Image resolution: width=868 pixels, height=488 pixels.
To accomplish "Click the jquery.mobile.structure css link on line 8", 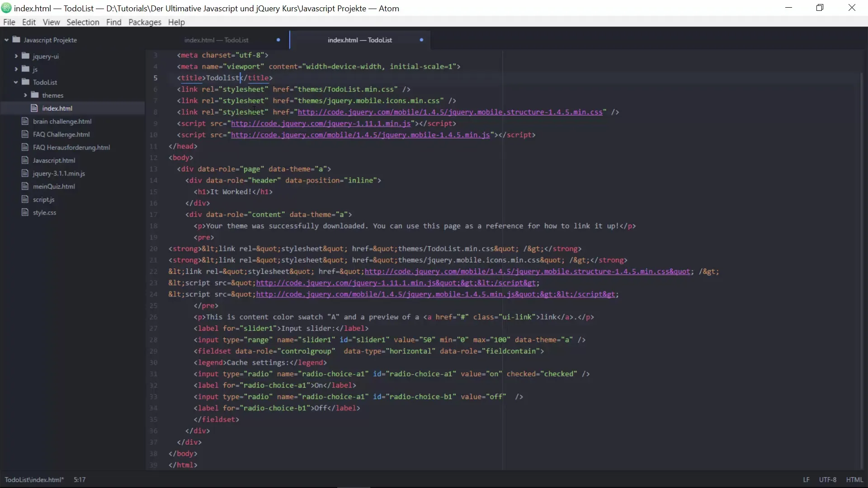I will tap(450, 112).
